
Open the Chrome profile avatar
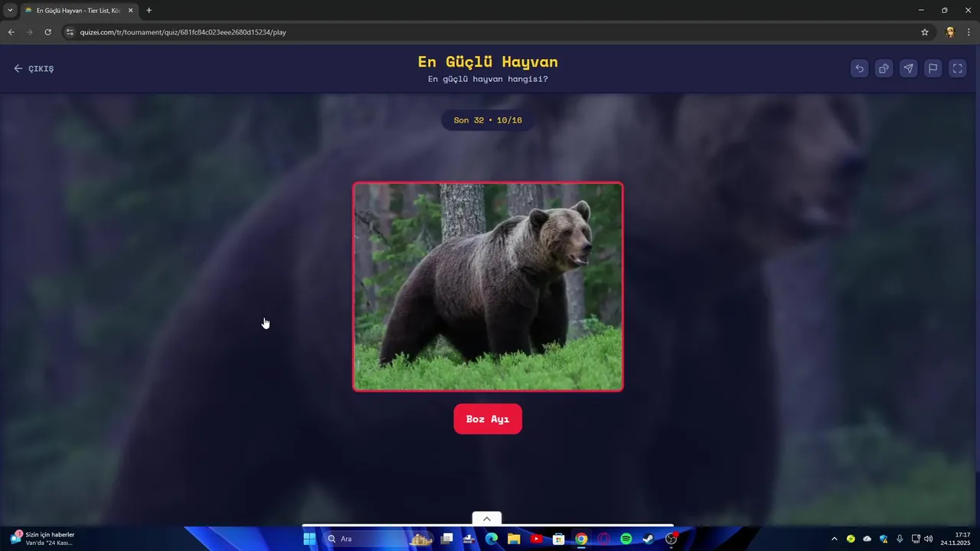tap(950, 32)
